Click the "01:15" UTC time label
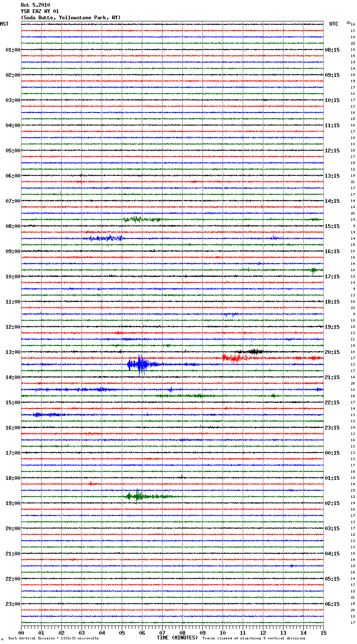 (332, 478)
